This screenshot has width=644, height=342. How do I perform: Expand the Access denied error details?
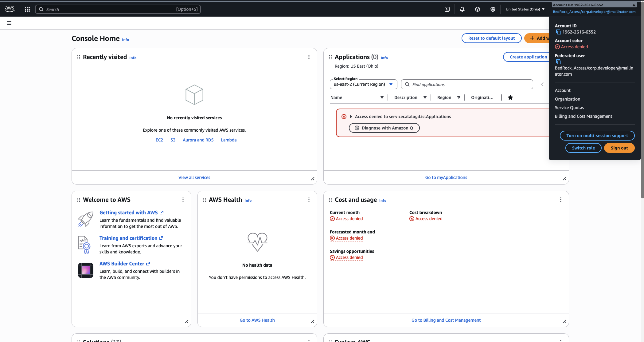351,117
